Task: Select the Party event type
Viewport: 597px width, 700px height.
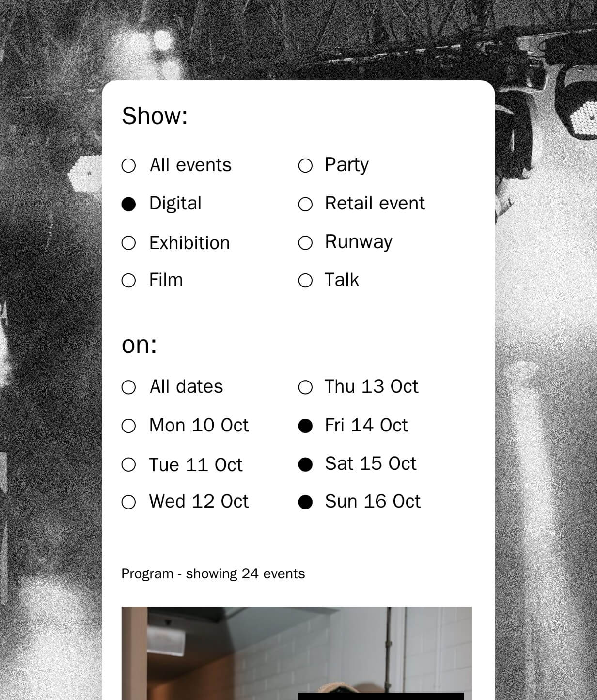Action: tap(305, 166)
